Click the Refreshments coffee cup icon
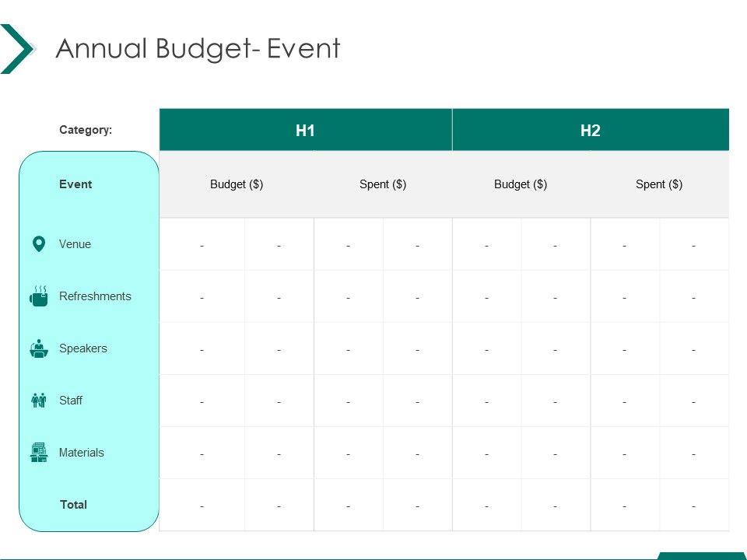 point(38,296)
